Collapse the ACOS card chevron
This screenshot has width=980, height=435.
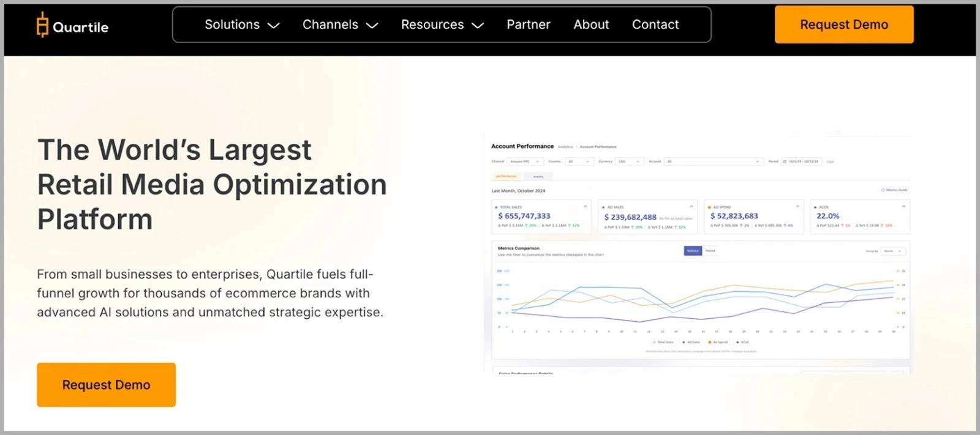point(903,206)
